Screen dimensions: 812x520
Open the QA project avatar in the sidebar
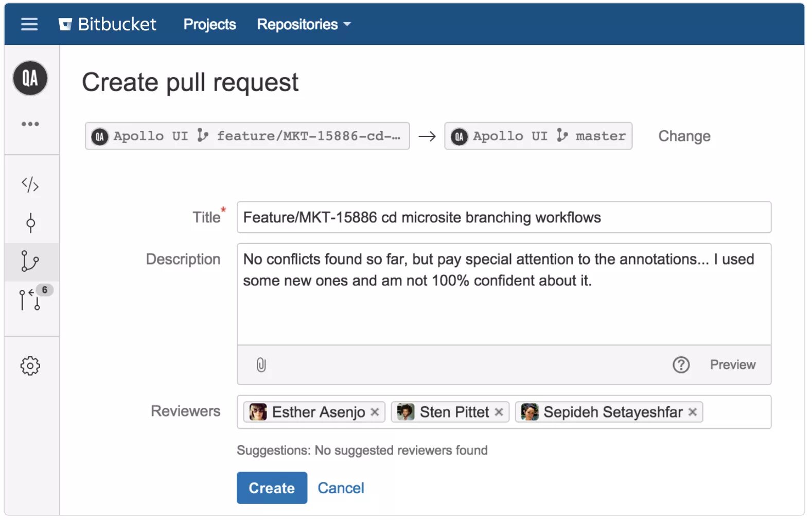coord(30,78)
